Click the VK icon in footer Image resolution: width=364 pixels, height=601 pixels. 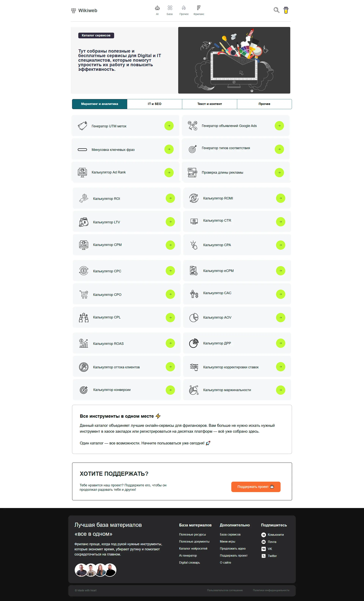point(264,549)
